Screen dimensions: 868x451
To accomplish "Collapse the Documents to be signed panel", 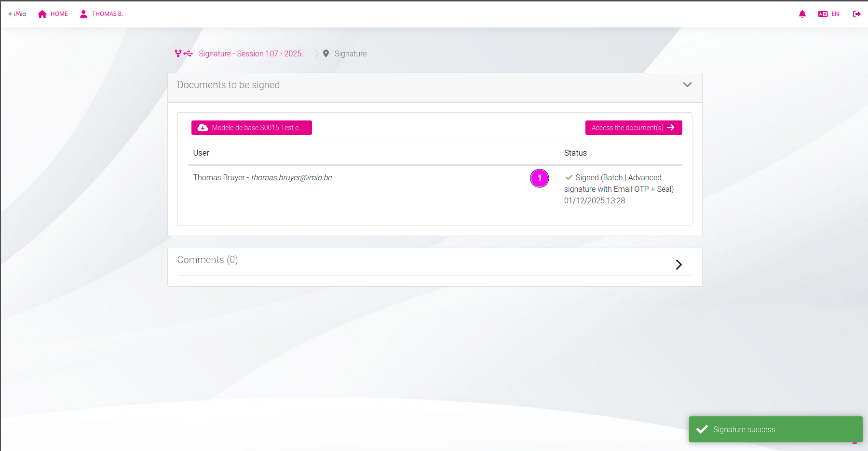I will [687, 85].
